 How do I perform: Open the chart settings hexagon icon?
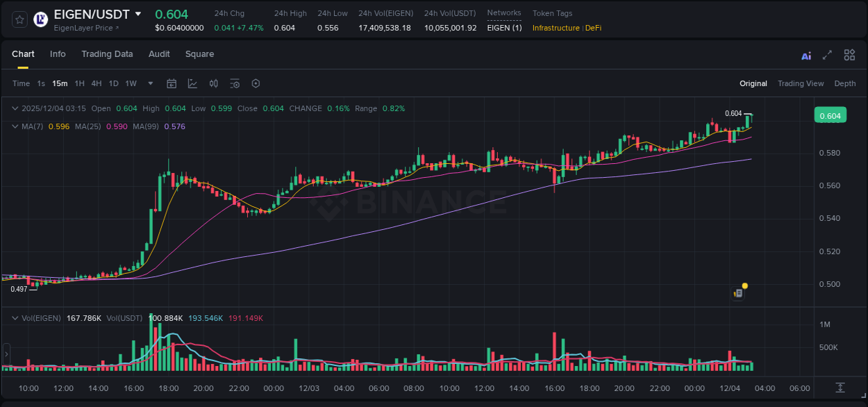(256, 83)
